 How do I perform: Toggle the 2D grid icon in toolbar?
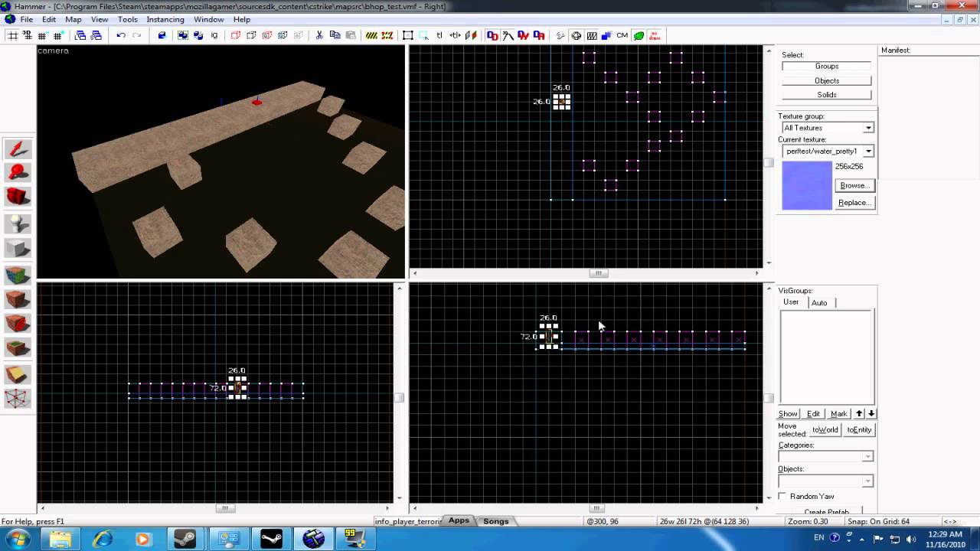[13, 35]
